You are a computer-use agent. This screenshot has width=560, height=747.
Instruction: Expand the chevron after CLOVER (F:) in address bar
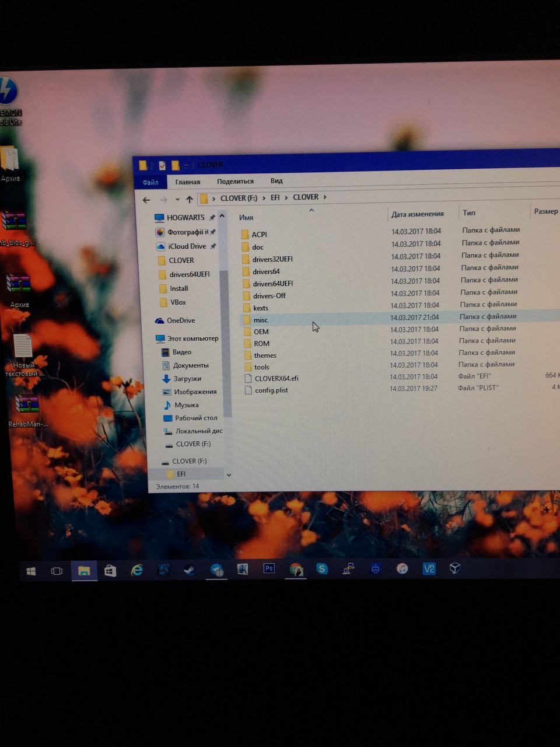point(264,198)
